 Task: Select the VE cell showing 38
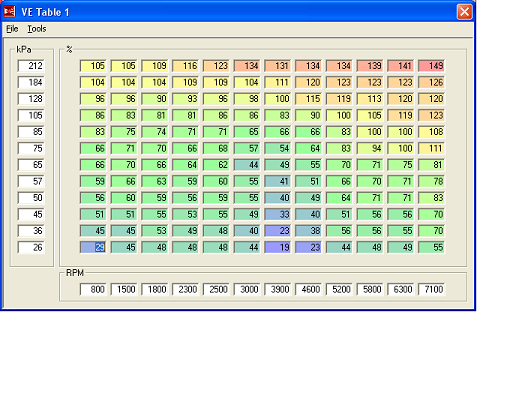pos(308,231)
